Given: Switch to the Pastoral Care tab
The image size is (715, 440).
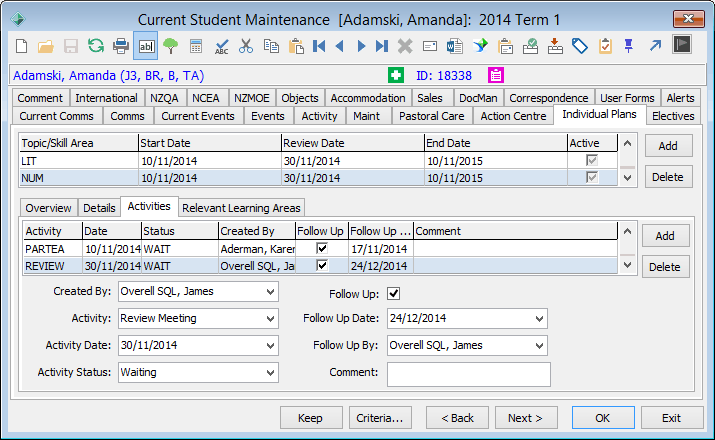Looking at the screenshot, I should 432,116.
